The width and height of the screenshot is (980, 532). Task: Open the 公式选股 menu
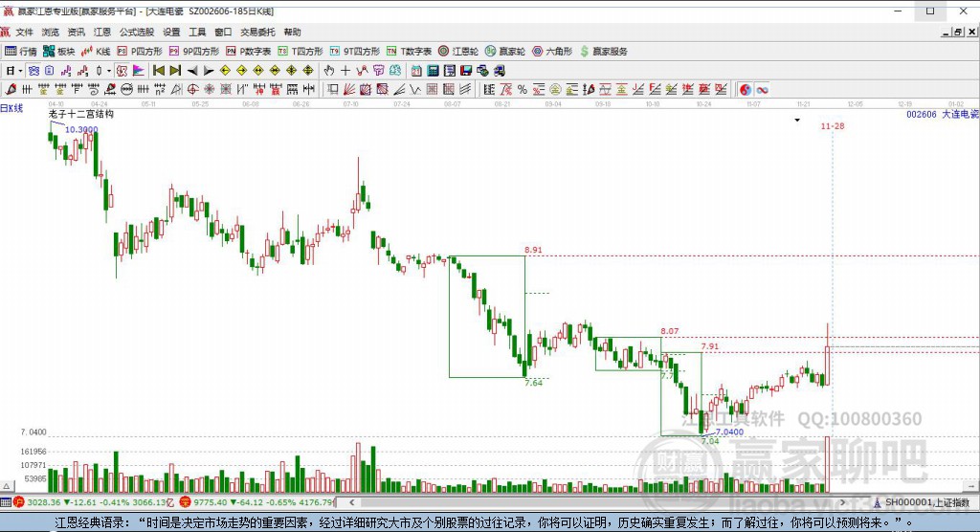tap(137, 32)
